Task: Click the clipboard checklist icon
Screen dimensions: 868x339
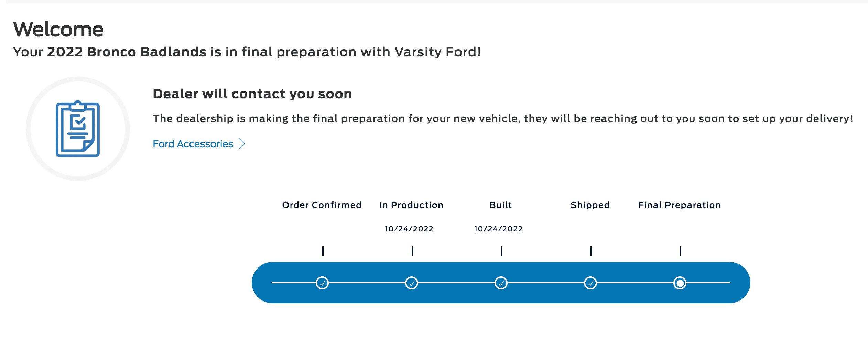Action: (78, 129)
